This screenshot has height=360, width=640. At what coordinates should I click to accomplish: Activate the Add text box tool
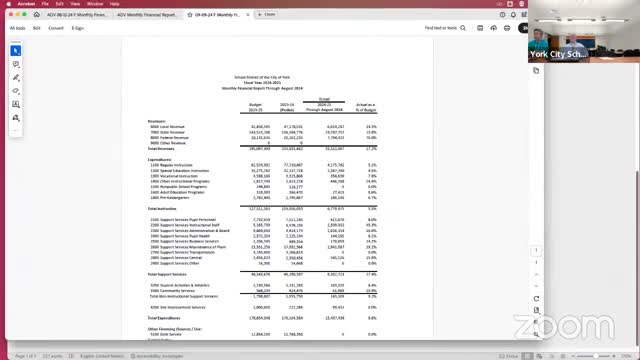[x=16, y=104]
